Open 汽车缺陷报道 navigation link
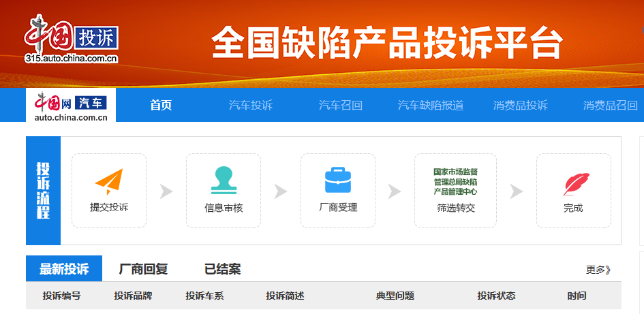Screen dimensions: 644x314 pos(431,106)
